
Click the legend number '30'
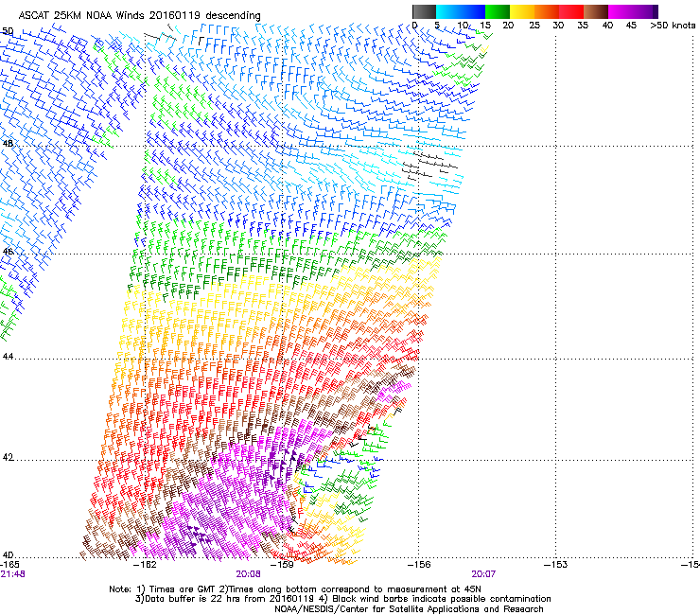[x=558, y=26]
